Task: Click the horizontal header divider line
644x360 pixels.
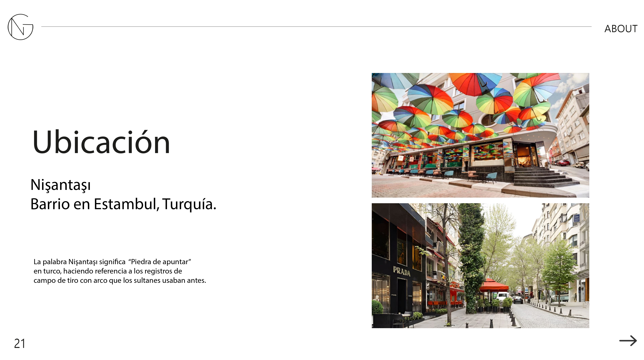Action: click(316, 27)
